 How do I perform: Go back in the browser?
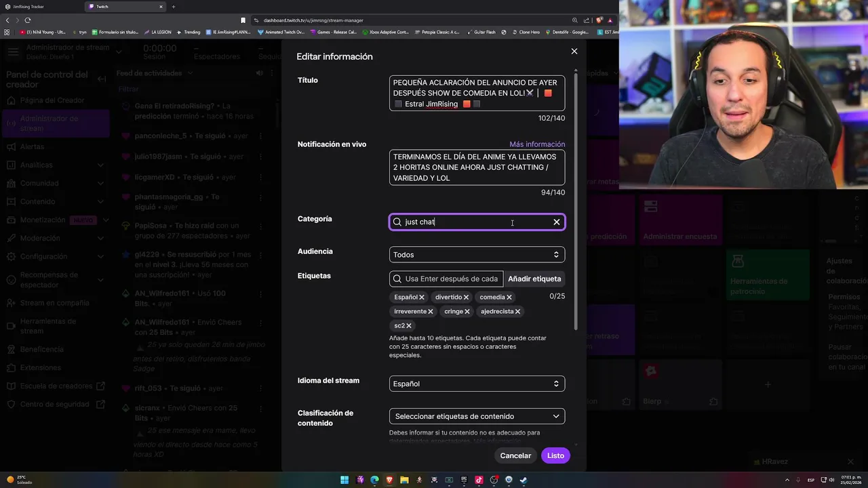click(x=8, y=20)
